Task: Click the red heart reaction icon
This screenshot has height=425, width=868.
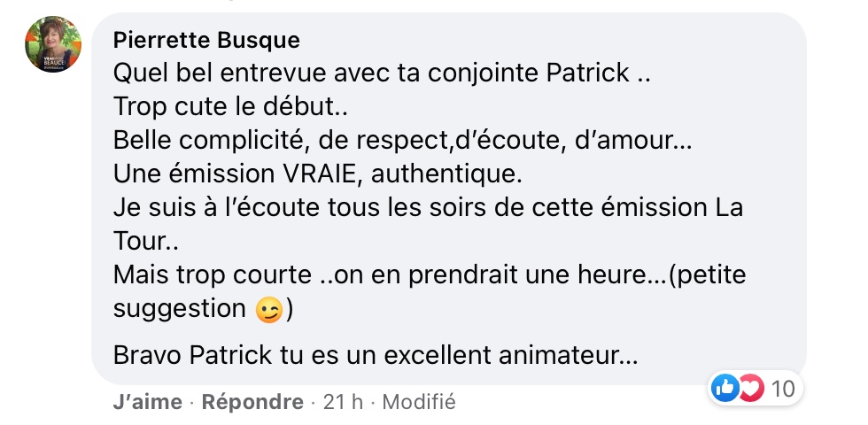Action: 750,388
